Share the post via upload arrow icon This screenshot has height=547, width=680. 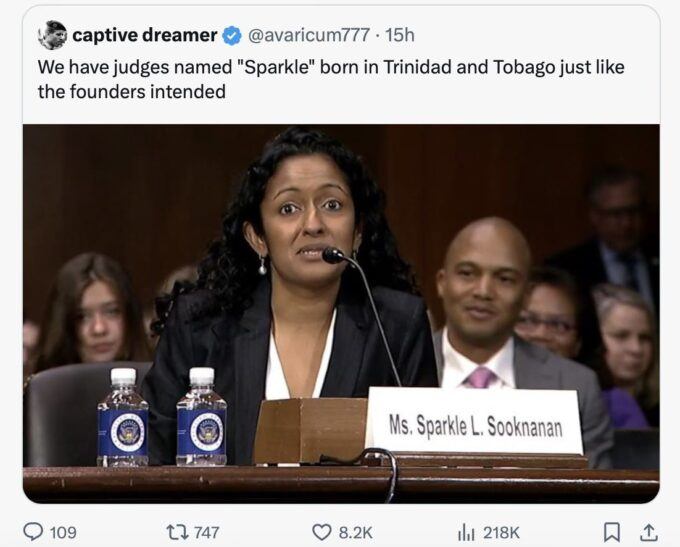[649, 532]
